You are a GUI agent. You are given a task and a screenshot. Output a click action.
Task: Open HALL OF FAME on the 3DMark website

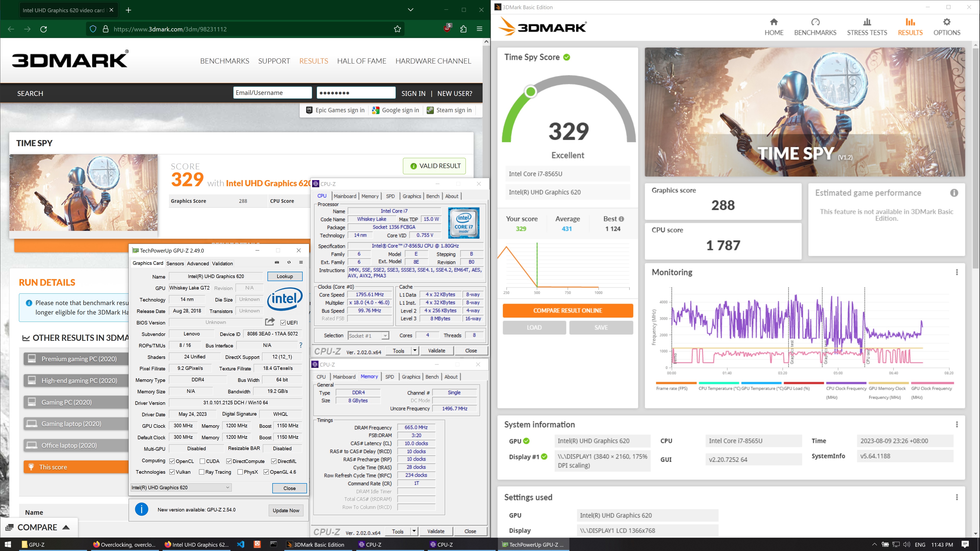coord(361,61)
